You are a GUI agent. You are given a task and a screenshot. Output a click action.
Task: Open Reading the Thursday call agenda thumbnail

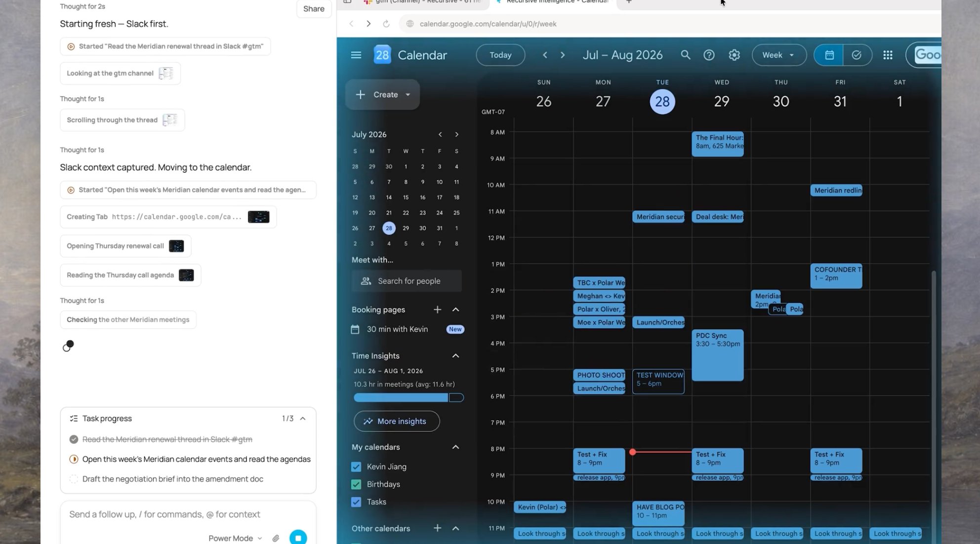186,275
